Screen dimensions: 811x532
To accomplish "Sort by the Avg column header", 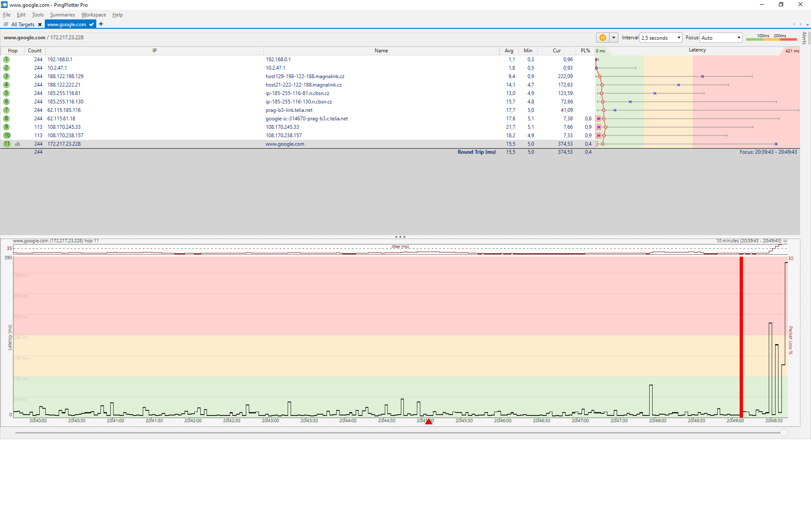I will click(x=509, y=51).
